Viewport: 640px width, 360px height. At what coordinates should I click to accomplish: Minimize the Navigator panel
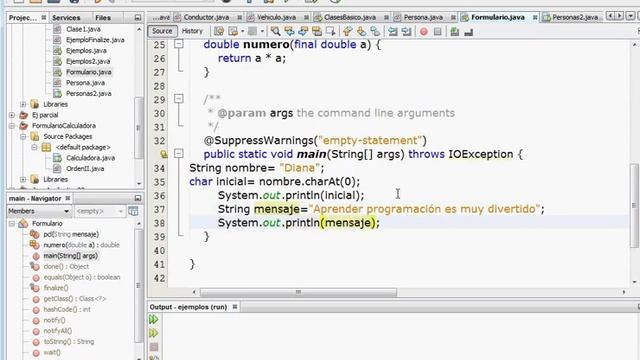pyautogui.click(x=138, y=198)
